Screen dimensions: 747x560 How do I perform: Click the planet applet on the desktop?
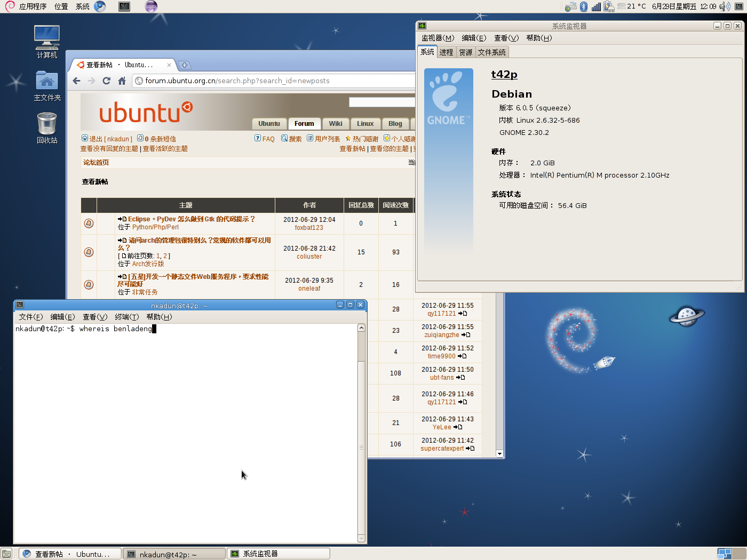tap(687, 316)
